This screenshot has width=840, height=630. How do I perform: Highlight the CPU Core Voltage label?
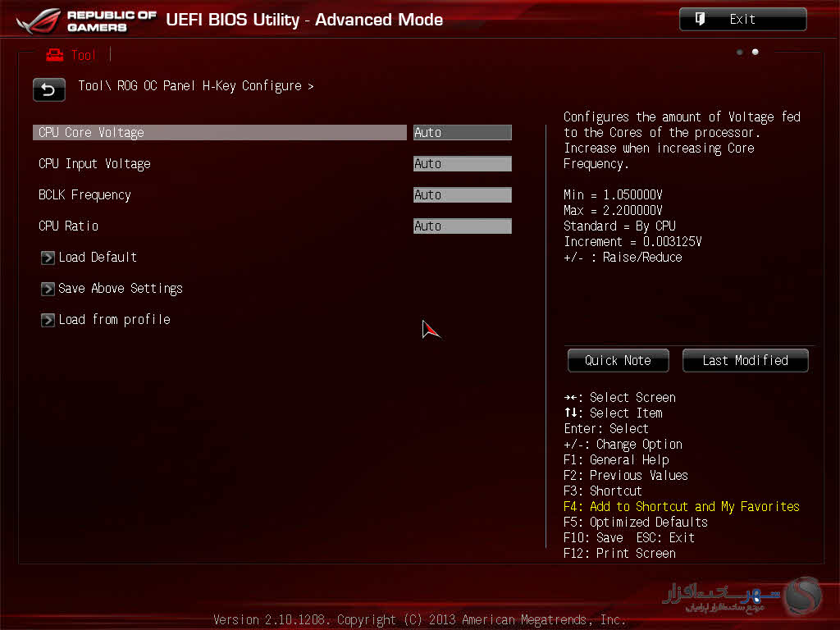coord(91,133)
